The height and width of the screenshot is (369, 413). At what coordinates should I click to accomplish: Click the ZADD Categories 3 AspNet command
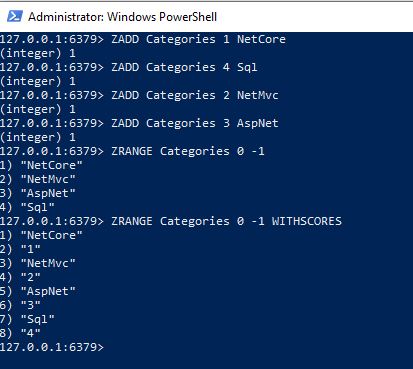pyautogui.click(x=195, y=123)
